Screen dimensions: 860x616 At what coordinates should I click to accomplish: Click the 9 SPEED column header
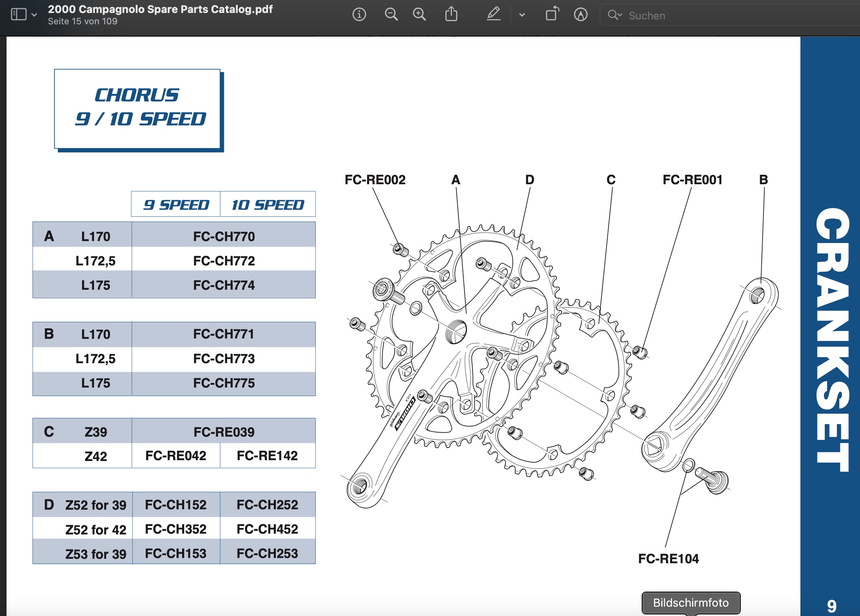pos(176,205)
